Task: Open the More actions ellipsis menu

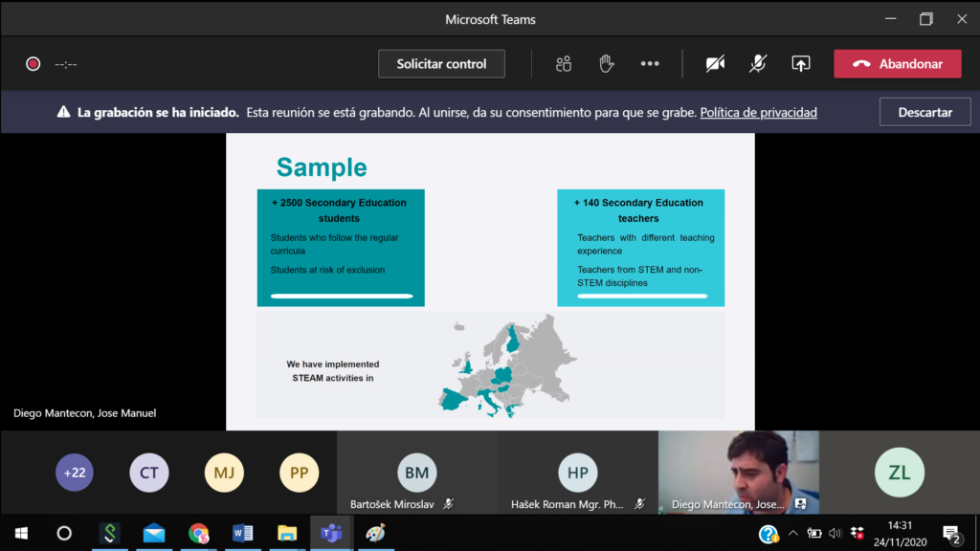Action: pos(650,64)
